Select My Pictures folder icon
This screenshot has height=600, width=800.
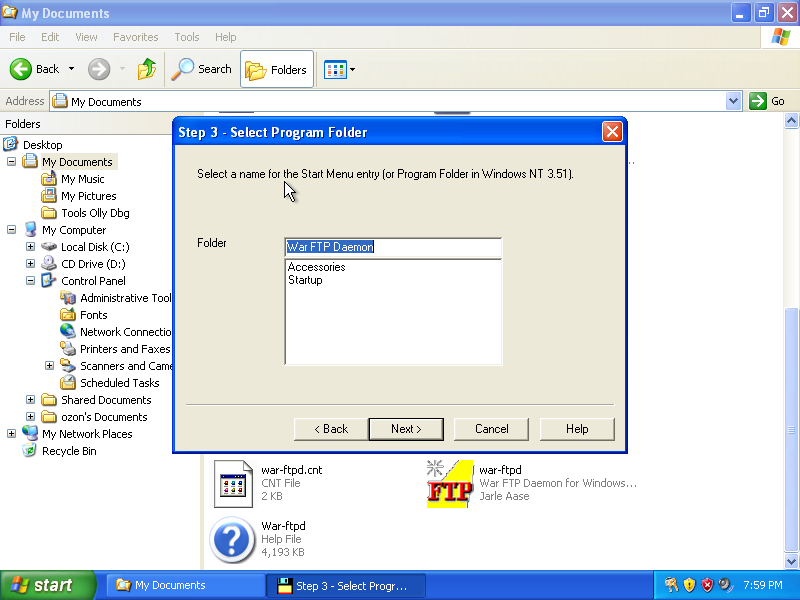(x=49, y=195)
